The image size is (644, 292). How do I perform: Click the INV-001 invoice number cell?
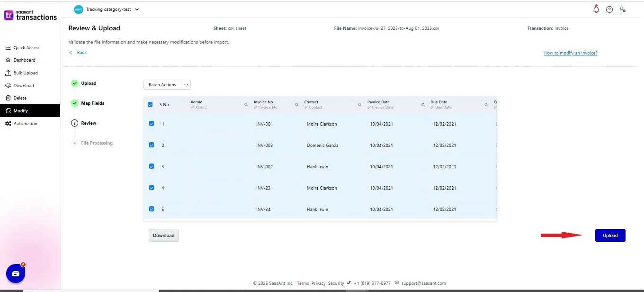tap(264, 124)
